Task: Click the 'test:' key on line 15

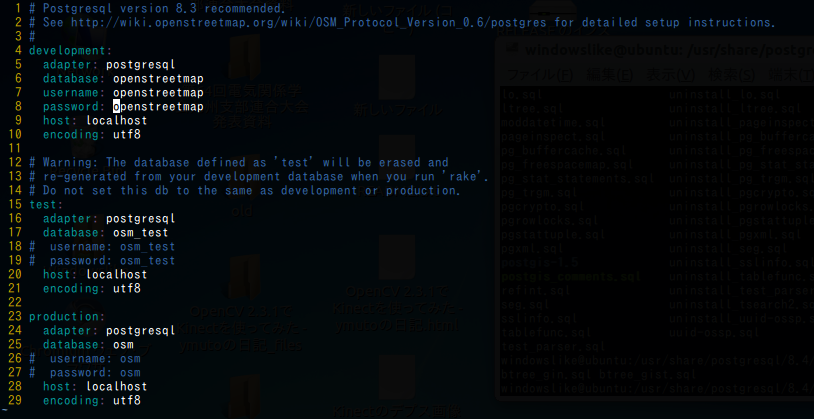Action: [x=46, y=205]
